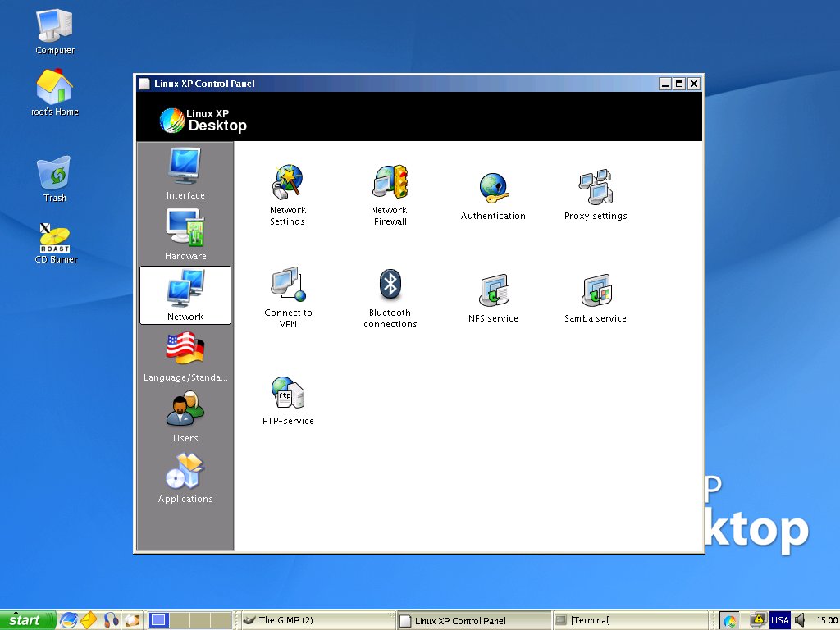Click the headphones quick launch icon
This screenshot has height=630, width=840.
[111, 620]
